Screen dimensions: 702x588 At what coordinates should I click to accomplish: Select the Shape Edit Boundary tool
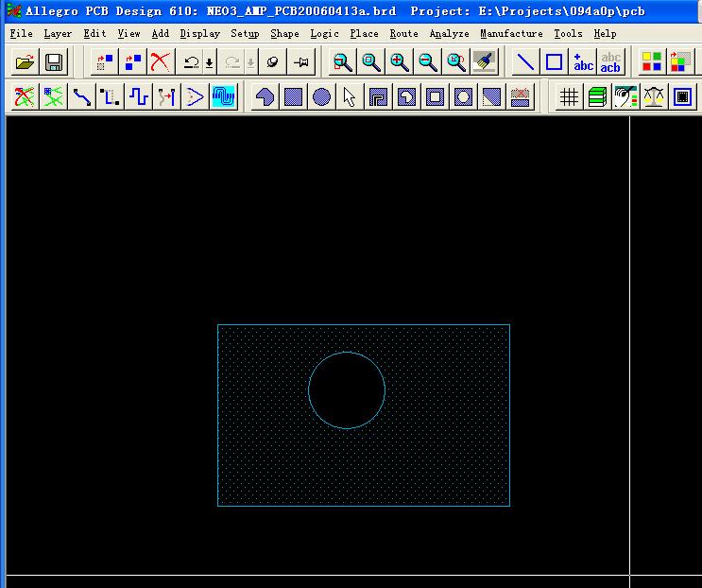coord(491,96)
